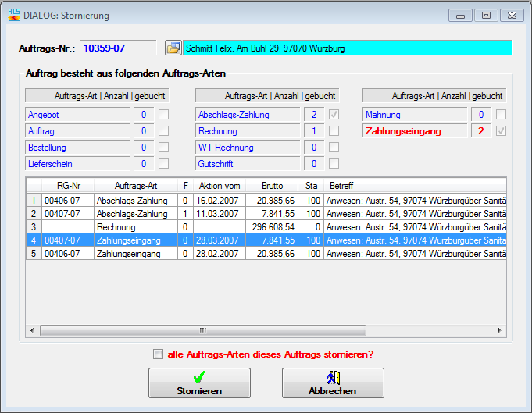Image resolution: width=532 pixels, height=413 pixels.
Task: Tick the gebucht checkbox next to Mahnung
Action: pyautogui.click(x=502, y=115)
